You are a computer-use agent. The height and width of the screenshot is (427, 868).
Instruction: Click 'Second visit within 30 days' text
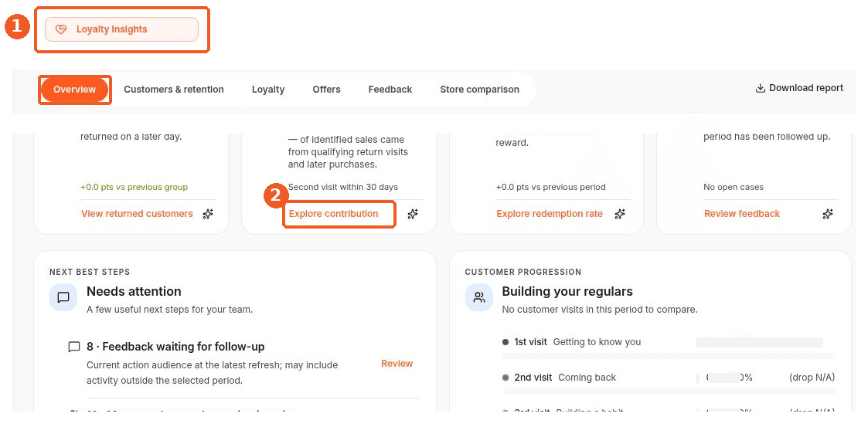(x=342, y=187)
